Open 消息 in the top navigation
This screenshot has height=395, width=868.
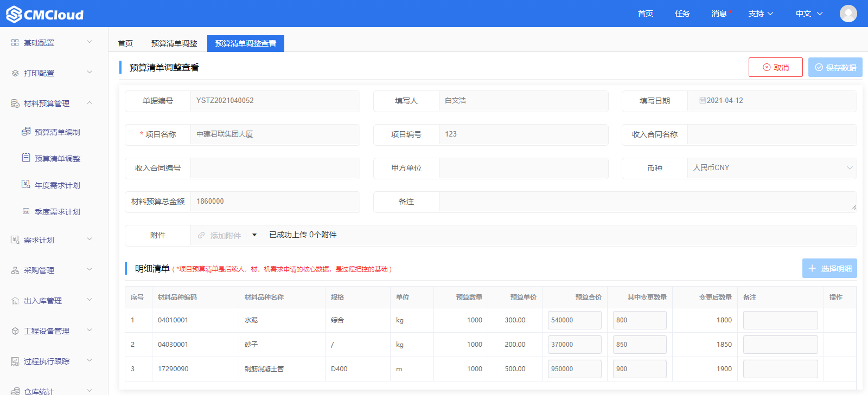point(719,14)
